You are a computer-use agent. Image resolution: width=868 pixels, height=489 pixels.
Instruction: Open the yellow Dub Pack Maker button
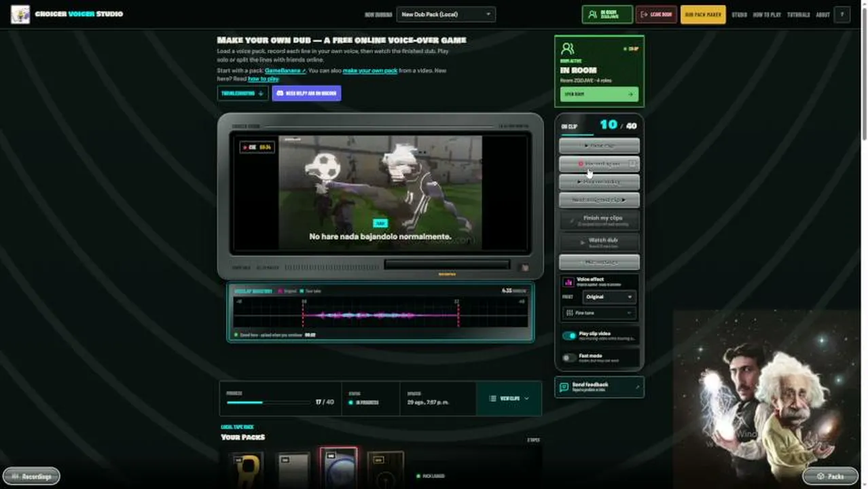[703, 14]
